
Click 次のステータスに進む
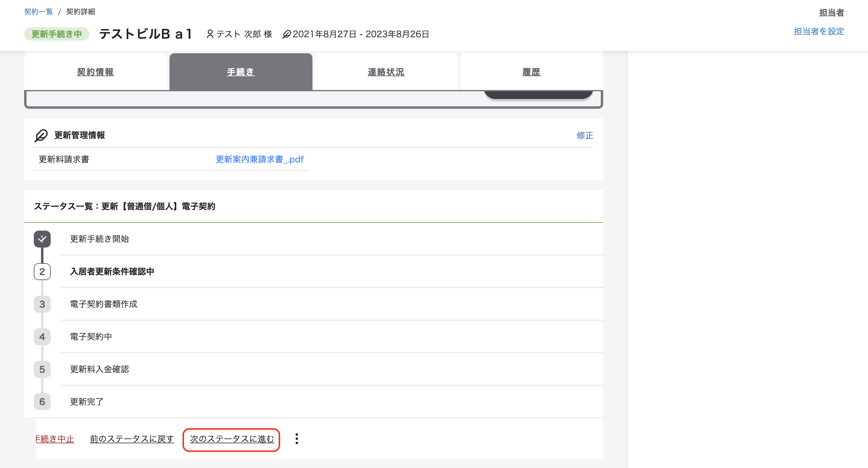(232, 439)
